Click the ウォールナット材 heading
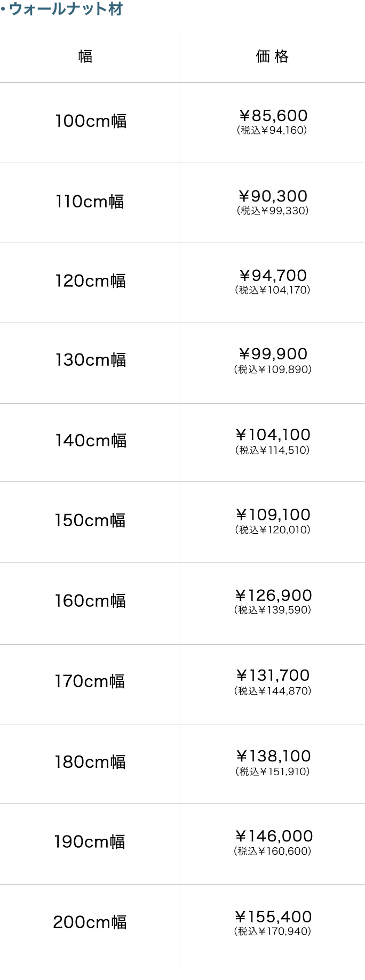365x980 pixels. pos(66,9)
